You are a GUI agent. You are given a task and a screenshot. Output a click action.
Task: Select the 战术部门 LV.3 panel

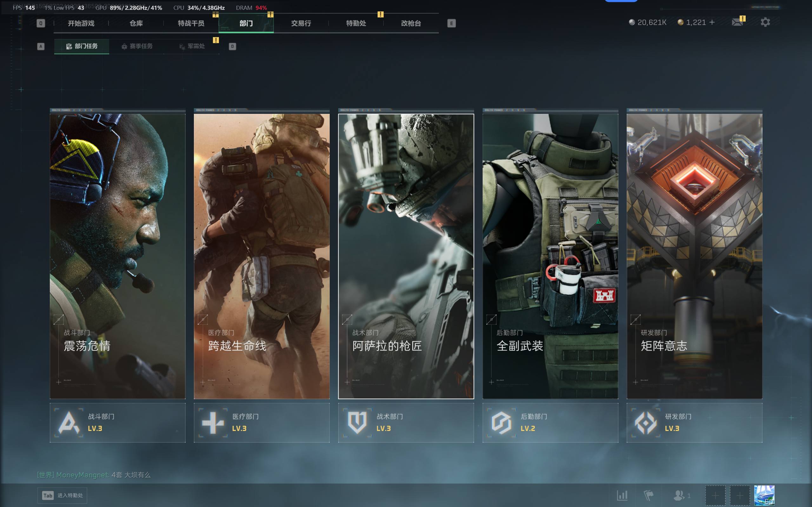[406, 422]
